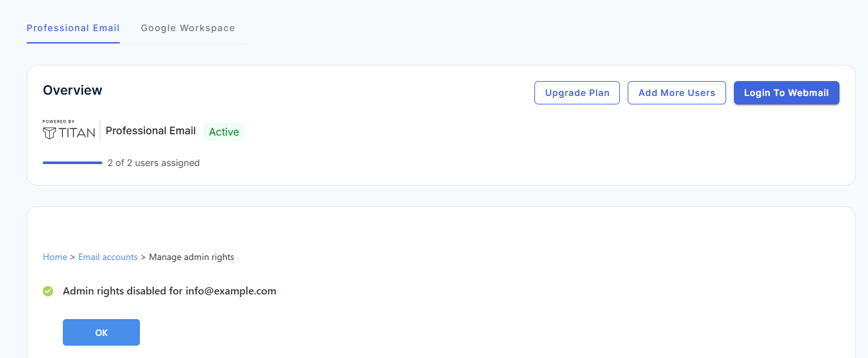Click Add More Users button
Viewport: 868px width, 358px height.
point(677,93)
